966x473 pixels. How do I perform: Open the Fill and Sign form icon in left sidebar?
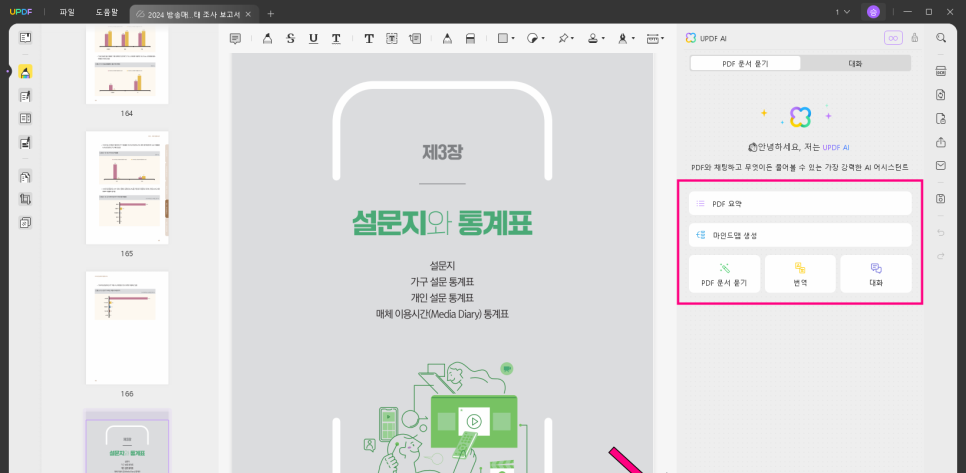[25, 143]
